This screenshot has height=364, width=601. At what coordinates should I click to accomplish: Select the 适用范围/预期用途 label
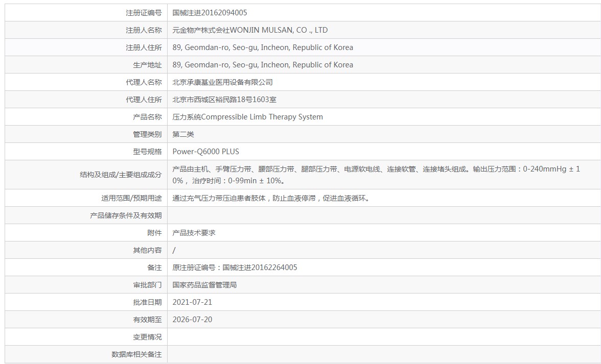pos(131,198)
